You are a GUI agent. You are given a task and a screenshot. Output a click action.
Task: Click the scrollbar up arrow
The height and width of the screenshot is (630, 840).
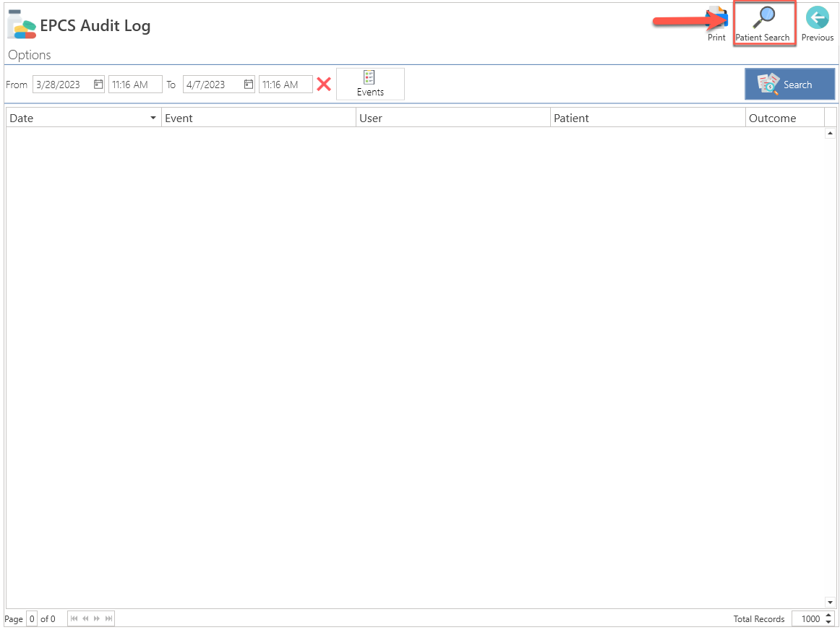[x=830, y=133]
